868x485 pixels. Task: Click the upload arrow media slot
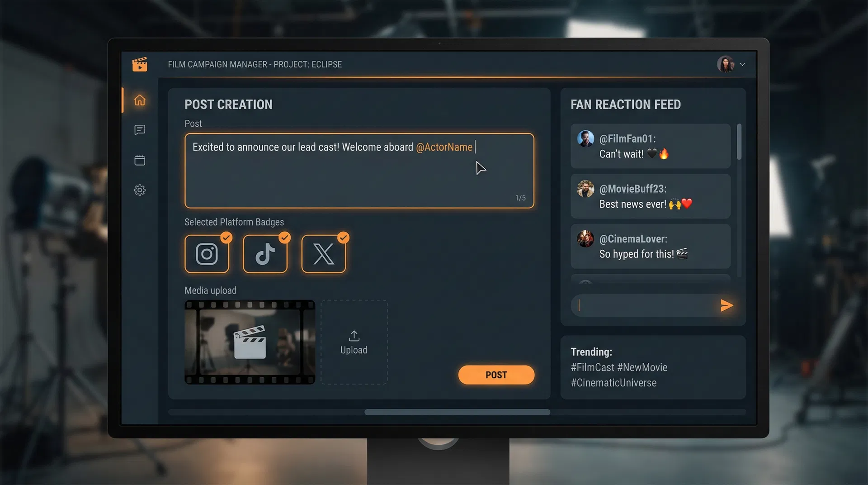pos(354,342)
